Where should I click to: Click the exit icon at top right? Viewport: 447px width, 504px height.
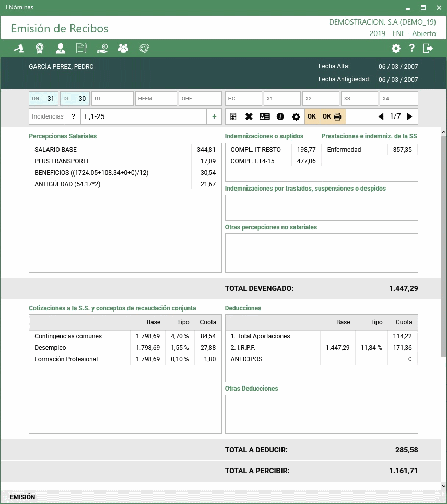tap(428, 49)
